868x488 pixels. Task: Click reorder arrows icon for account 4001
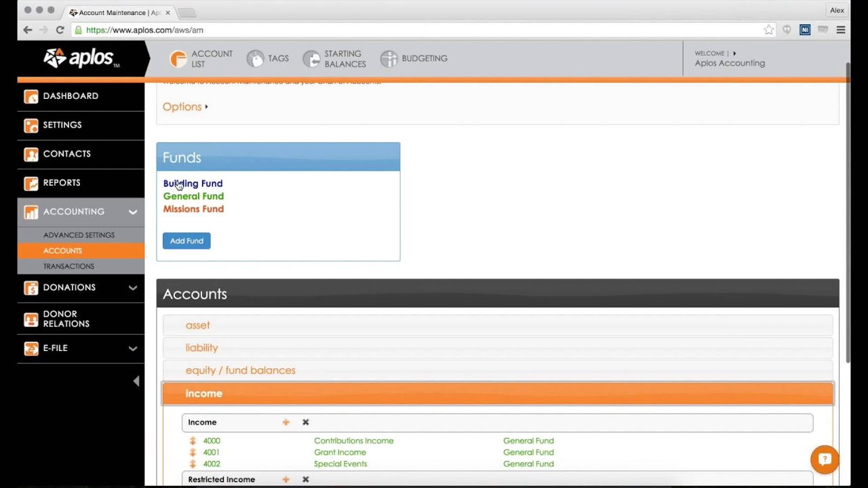193,452
